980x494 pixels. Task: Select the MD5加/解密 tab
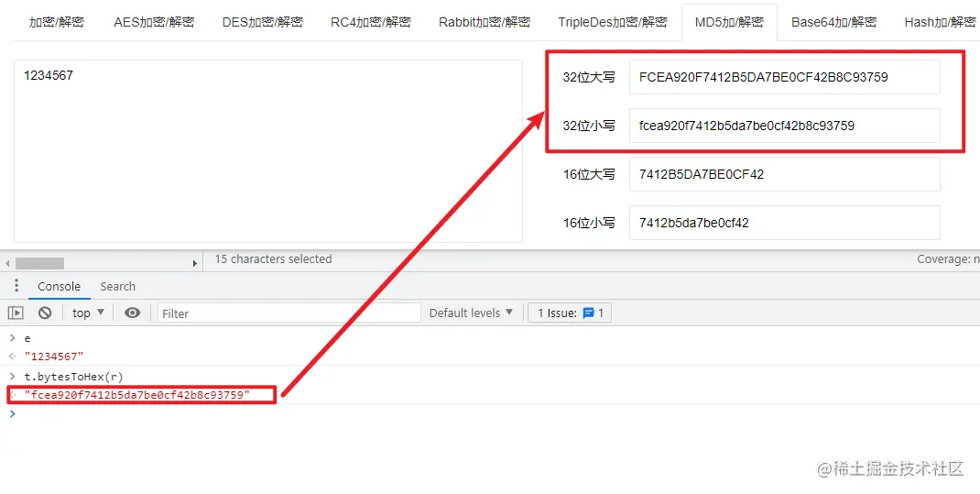coord(729,23)
